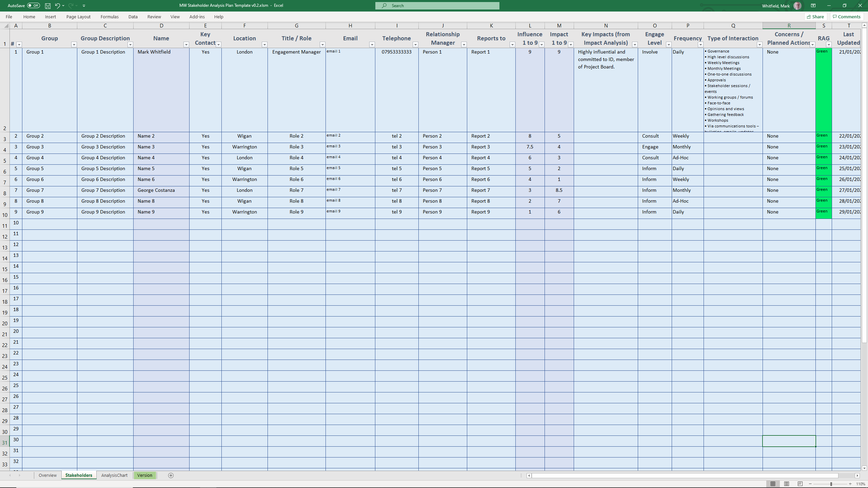868x488 pixels.
Task: Switch to Page Break Preview icon
Action: 800,484
